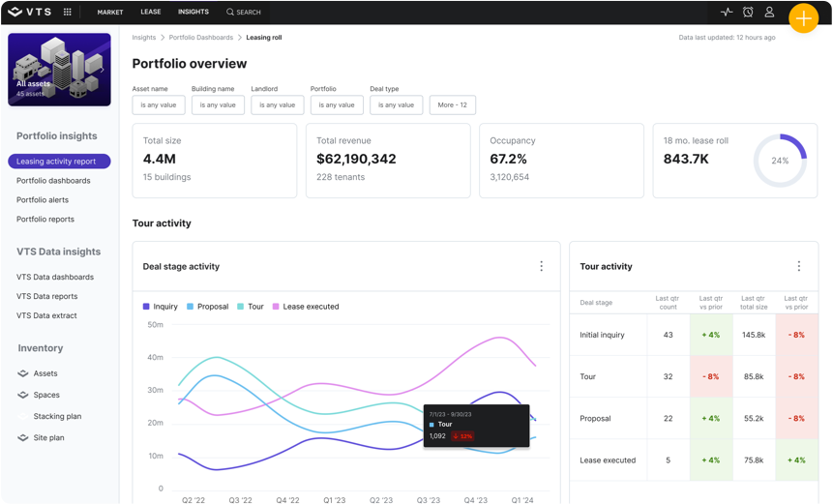Open the user profile icon
This screenshot has height=504, width=833.
coord(769,13)
